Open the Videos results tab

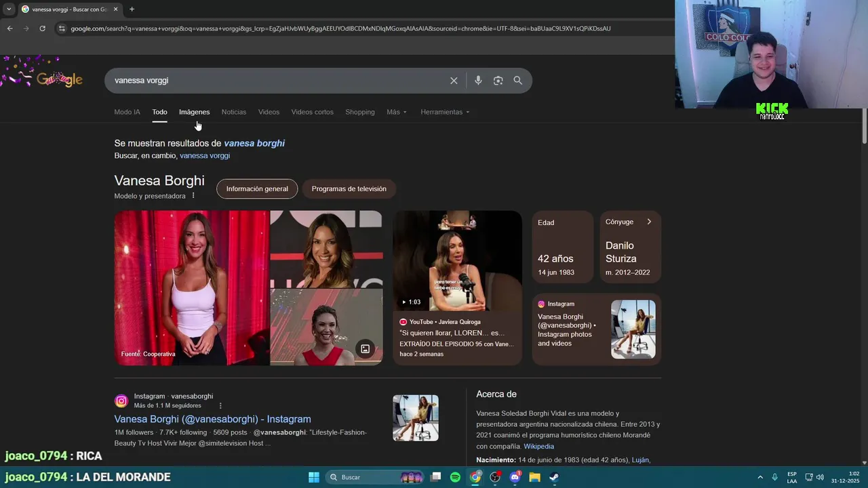coord(269,112)
